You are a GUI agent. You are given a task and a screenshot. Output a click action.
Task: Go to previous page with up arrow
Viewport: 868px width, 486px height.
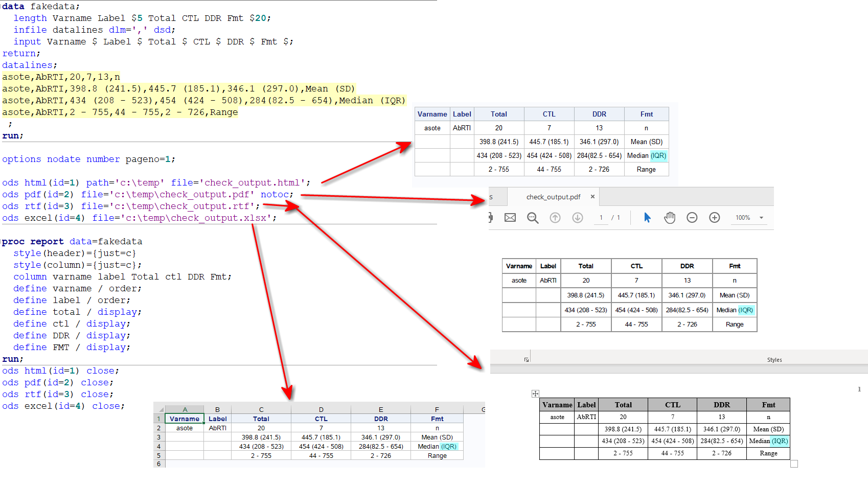555,218
